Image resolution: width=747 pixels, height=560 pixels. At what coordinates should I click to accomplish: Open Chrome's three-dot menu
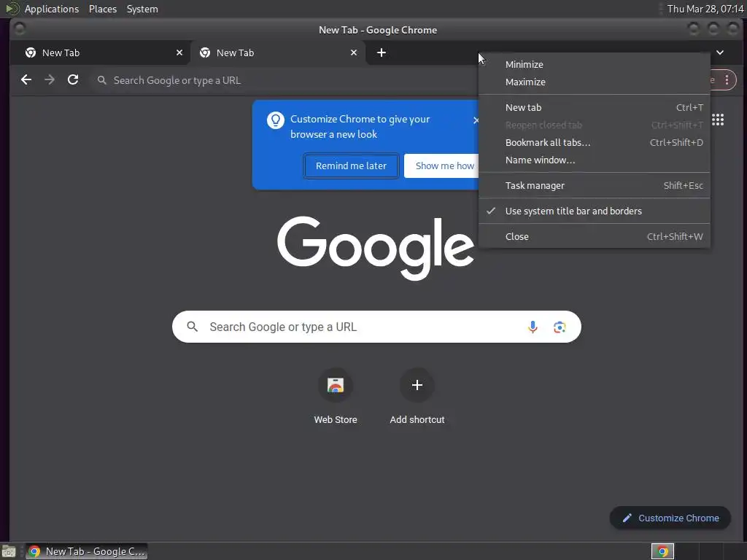click(727, 80)
